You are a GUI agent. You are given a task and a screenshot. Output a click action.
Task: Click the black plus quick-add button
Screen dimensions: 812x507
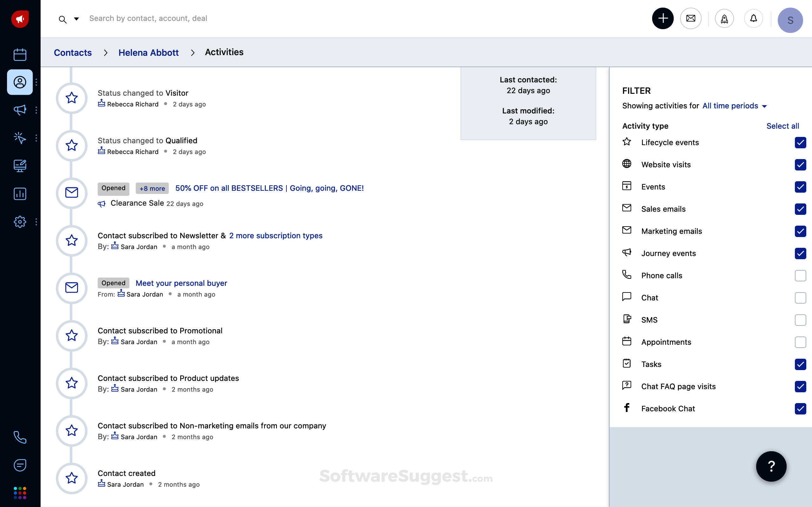click(662, 18)
